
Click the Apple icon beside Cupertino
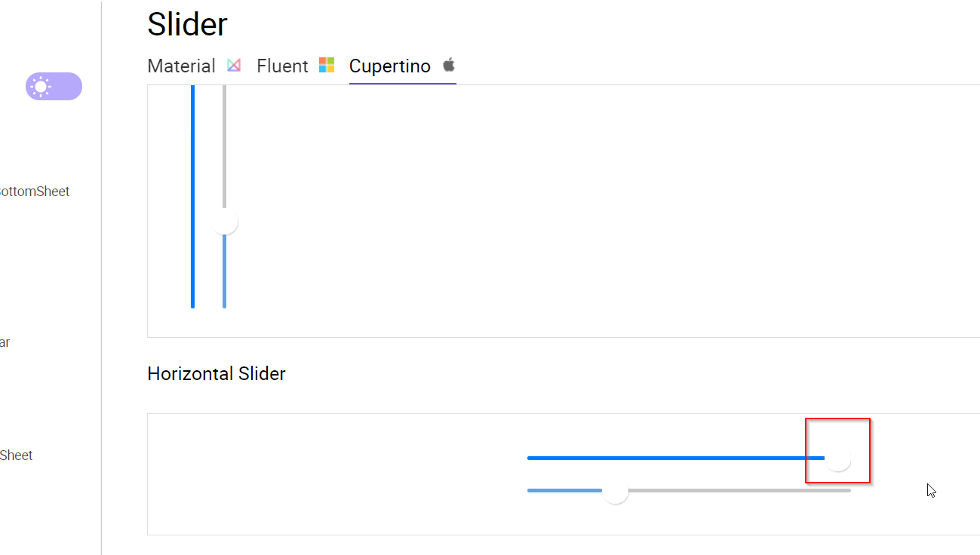447,65
